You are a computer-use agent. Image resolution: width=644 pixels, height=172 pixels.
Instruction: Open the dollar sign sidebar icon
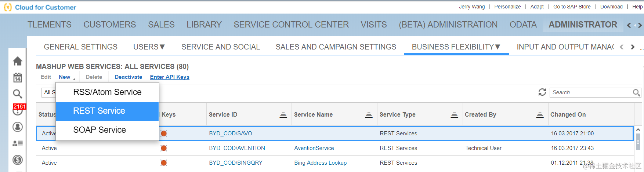[18, 160]
